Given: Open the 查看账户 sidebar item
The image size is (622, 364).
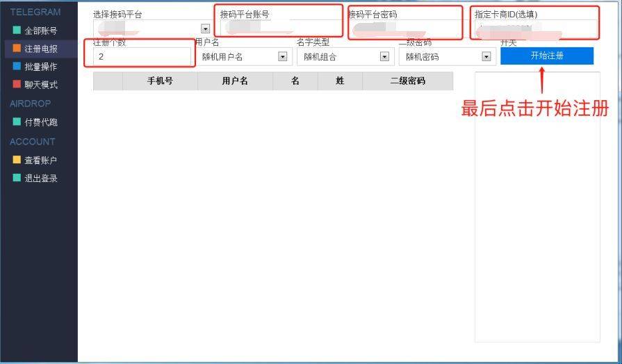Looking at the screenshot, I should click(41, 160).
